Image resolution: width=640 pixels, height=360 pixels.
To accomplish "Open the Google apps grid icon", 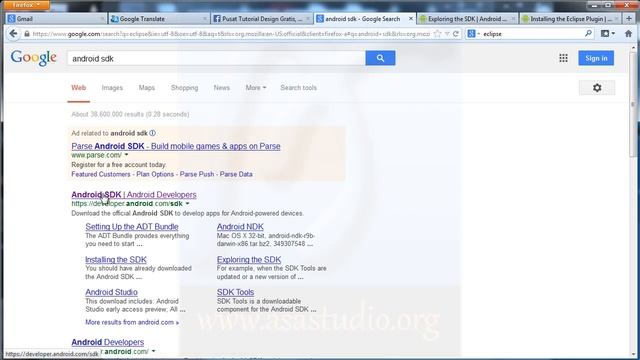I will pyautogui.click(x=563, y=58).
